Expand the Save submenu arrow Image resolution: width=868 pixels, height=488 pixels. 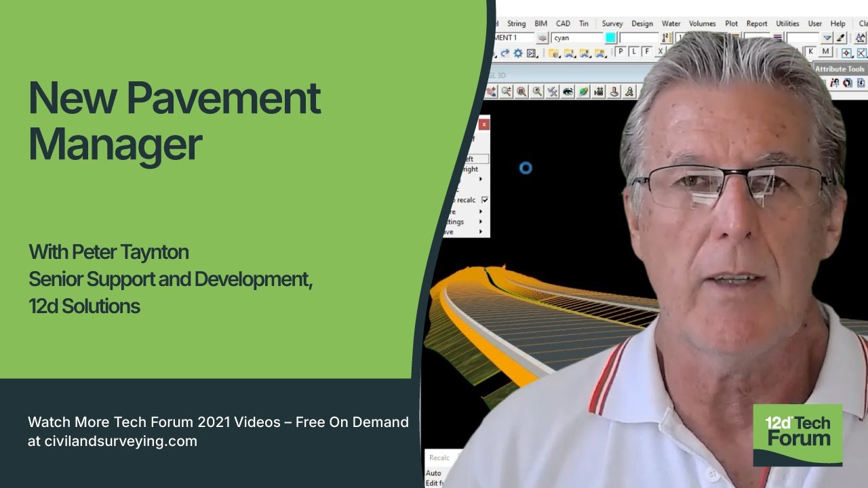pos(481,232)
